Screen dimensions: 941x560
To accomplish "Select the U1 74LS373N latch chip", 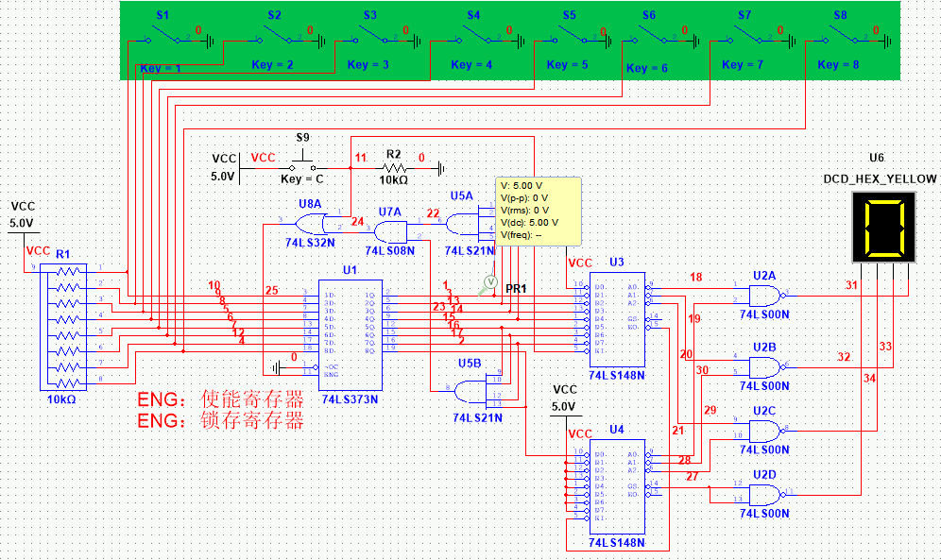I will click(x=350, y=334).
